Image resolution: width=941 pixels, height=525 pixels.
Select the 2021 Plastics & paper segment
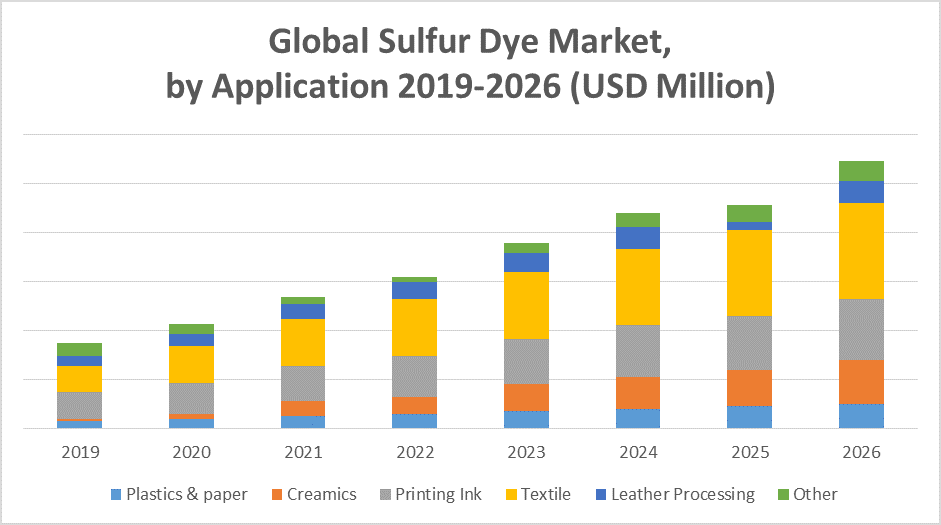click(303, 421)
